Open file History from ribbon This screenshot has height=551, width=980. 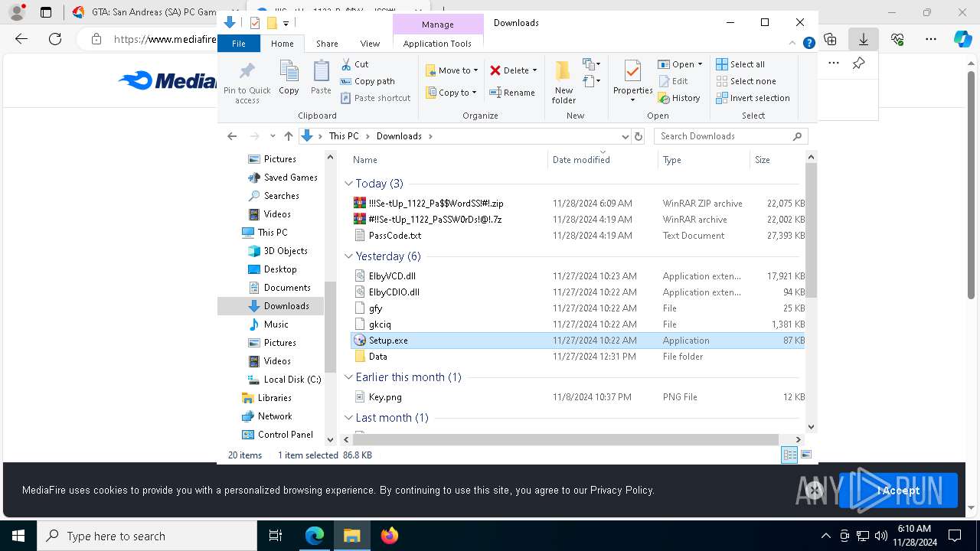click(x=679, y=98)
